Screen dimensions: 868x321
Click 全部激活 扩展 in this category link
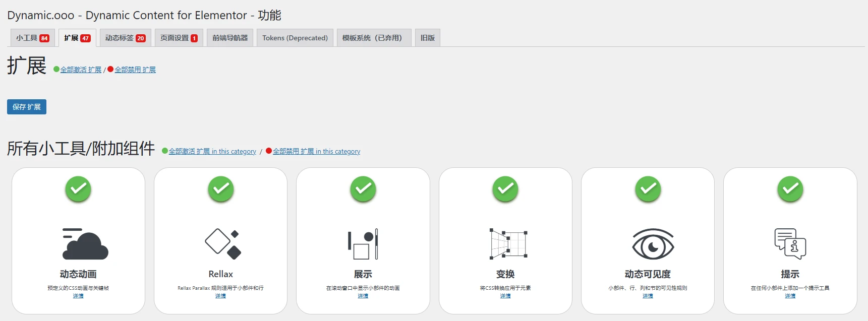212,151
